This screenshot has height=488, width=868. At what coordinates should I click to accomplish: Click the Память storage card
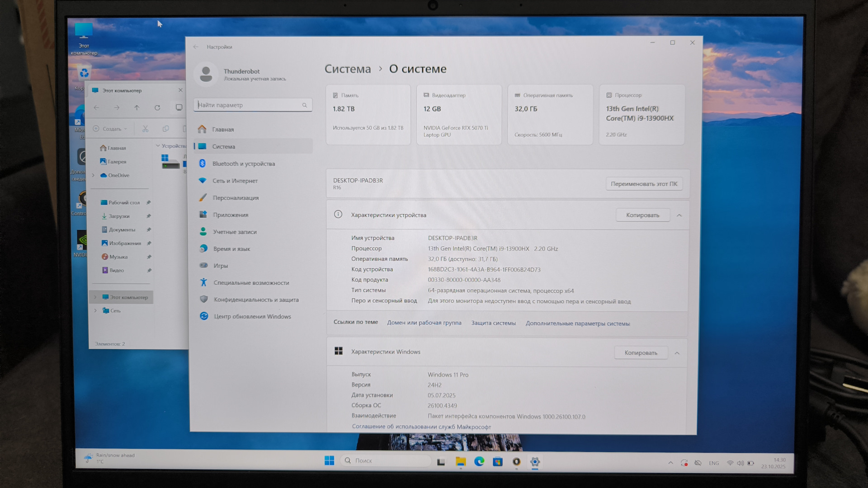tap(368, 115)
